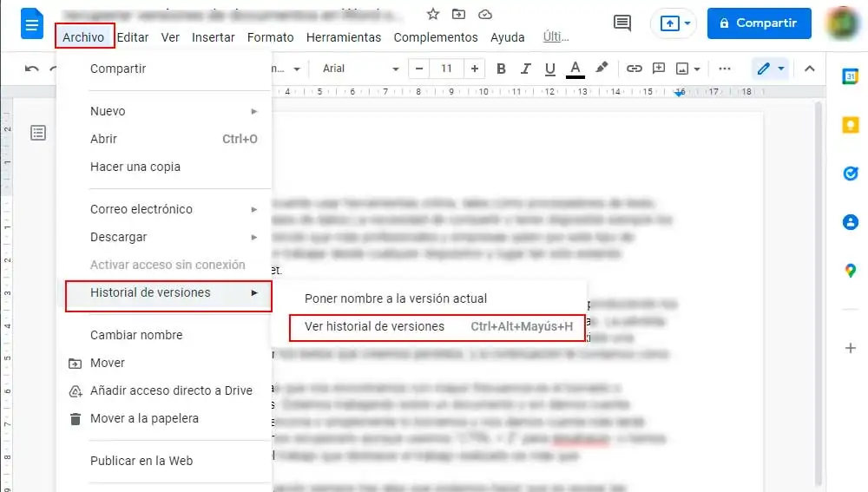Star the document with the star icon

click(x=433, y=15)
